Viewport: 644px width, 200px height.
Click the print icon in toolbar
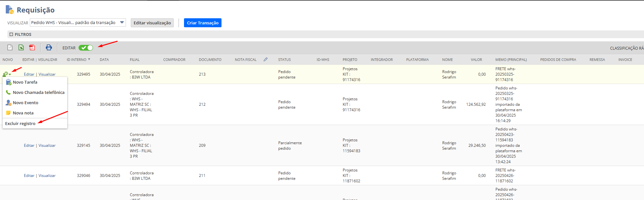(x=49, y=47)
